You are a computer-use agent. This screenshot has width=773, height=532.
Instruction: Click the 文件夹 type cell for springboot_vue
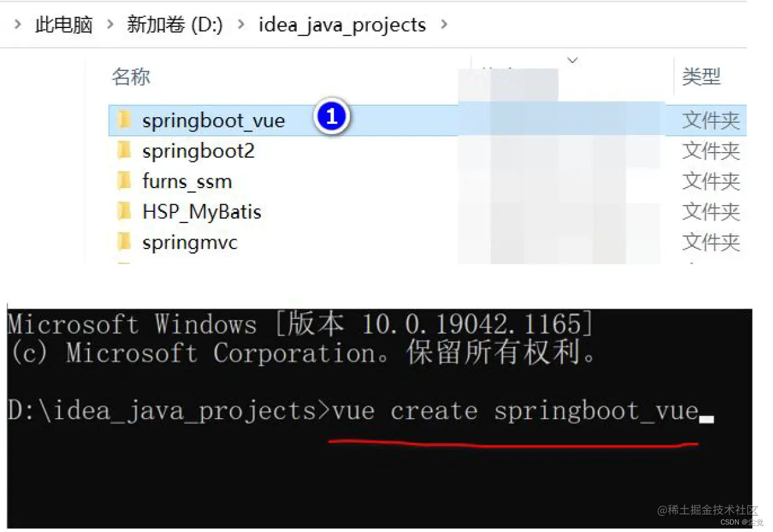[x=711, y=120]
